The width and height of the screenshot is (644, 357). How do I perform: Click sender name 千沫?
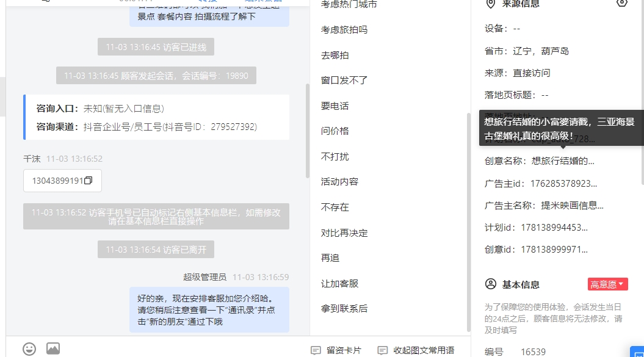(x=32, y=159)
